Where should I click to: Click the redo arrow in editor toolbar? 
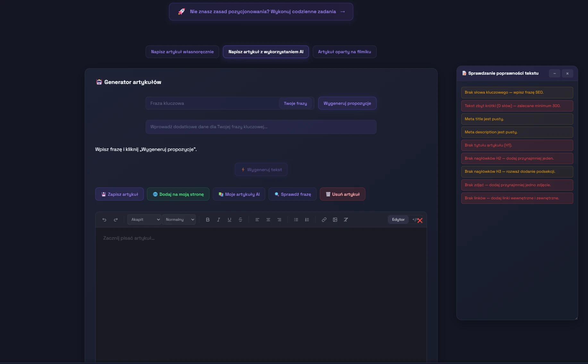[x=115, y=220]
